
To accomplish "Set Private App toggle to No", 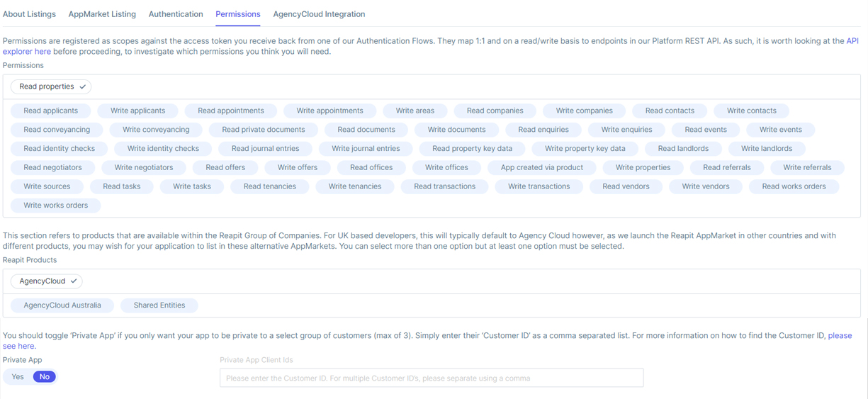I will click(45, 377).
